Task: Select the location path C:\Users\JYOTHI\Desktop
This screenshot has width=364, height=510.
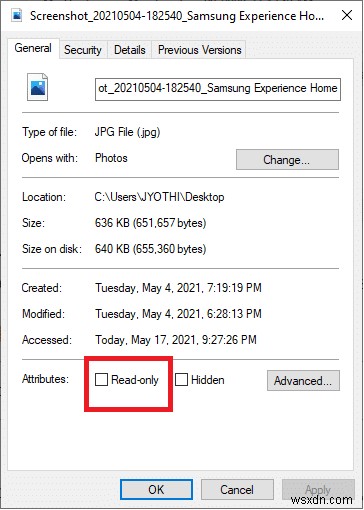Action: tap(159, 197)
